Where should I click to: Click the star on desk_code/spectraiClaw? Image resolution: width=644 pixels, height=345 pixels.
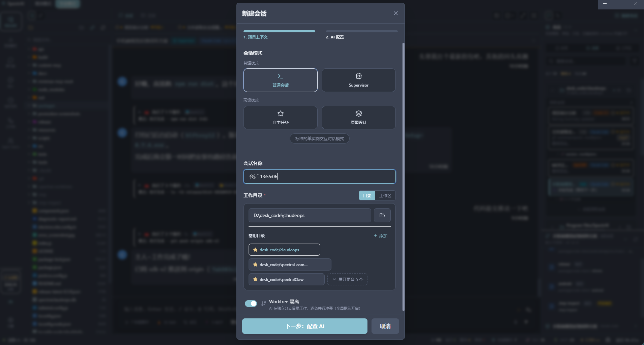[x=255, y=279]
